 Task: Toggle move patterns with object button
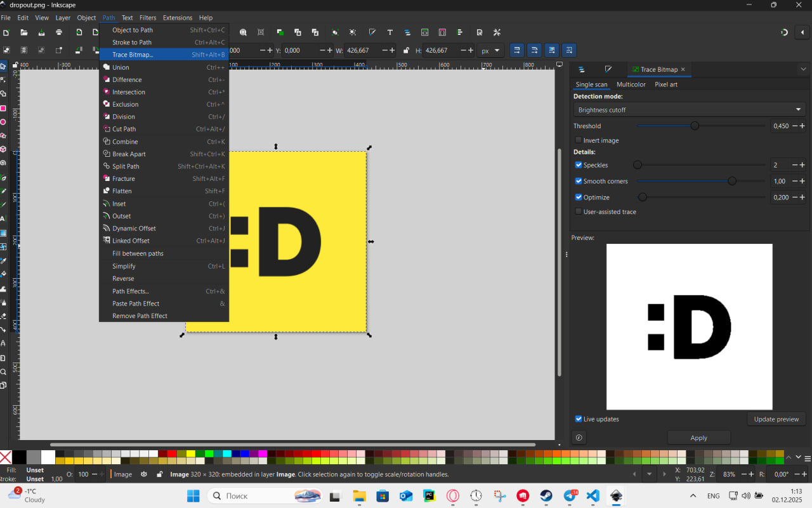tap(570, 50)
